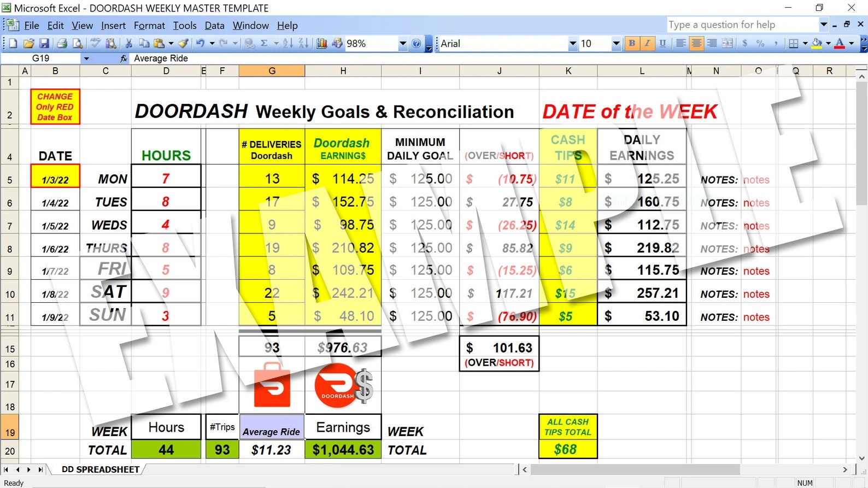The width and height of the screenshot is (868, 488).
Task: Select column G header
Action: point(272,70)
